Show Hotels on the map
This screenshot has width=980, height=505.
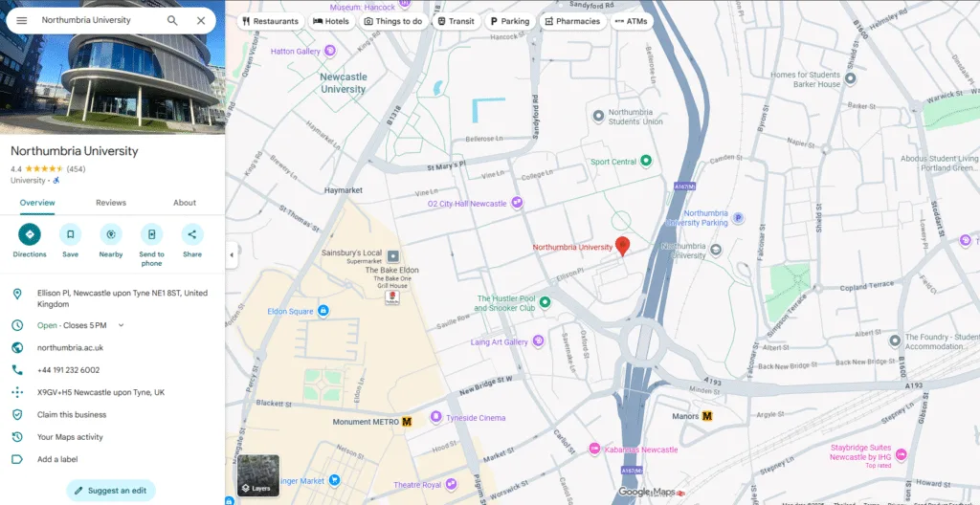[331, 21]
